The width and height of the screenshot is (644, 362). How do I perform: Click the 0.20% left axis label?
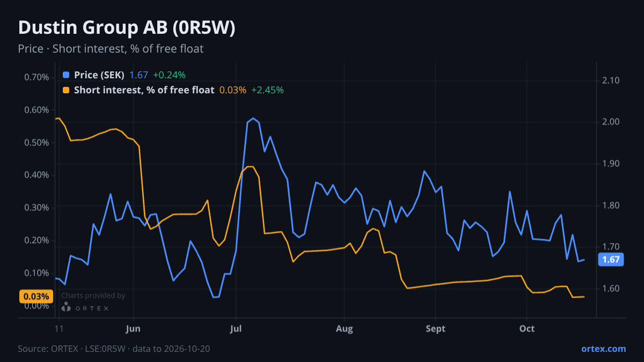pos(36,240)
